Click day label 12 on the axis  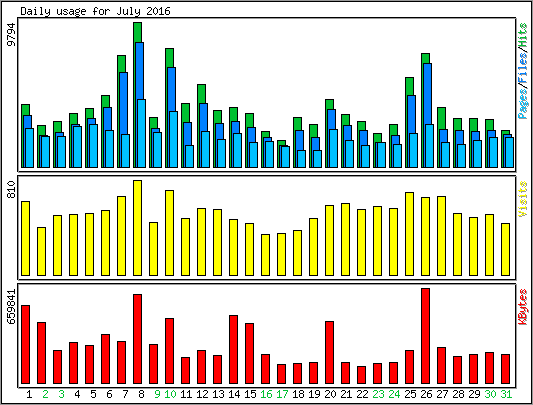click(x=202, y=394)
